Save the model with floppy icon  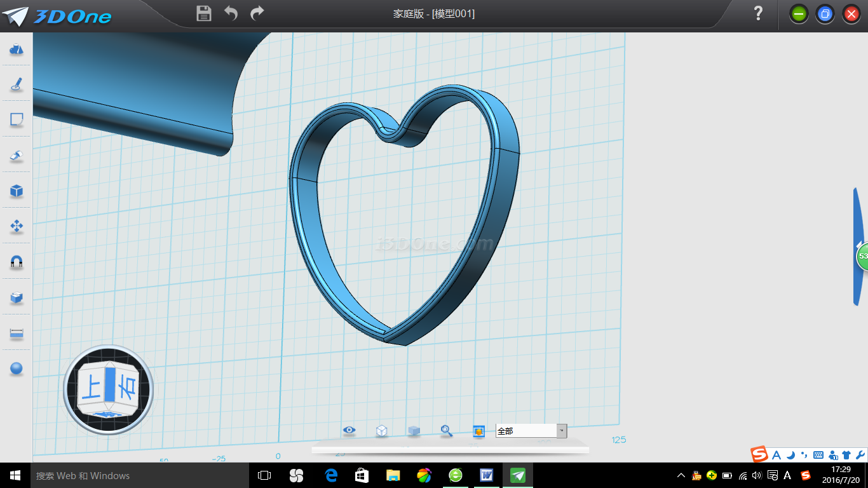[204, 13]
